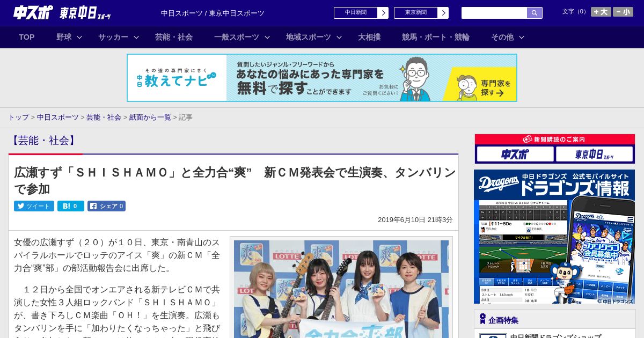The image size is (644, 338).
Task: Expand the 地域スポーツ dropdown chevron
Action: (339, 38)
